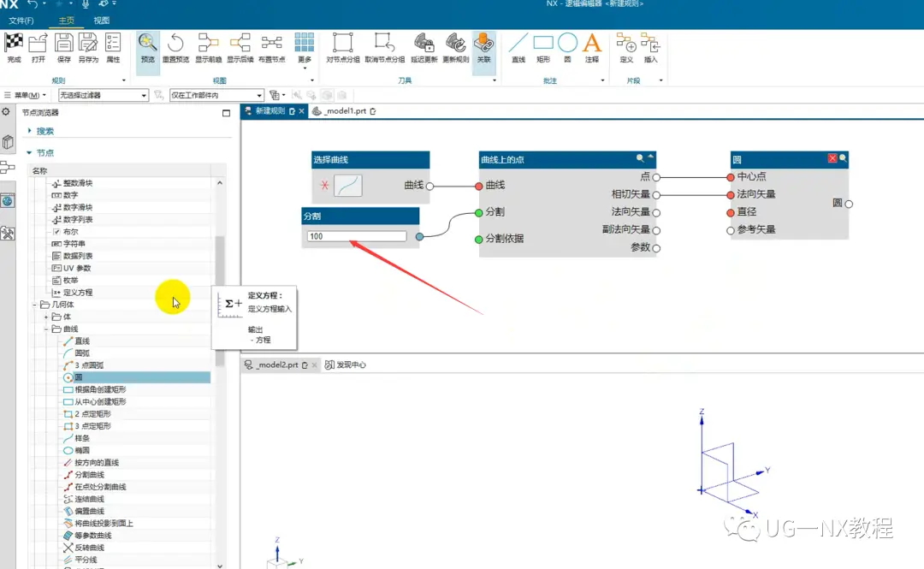Click the 布置节点 arrange nodes icon
The height and width of the screenshot is (569, 924).
(272, 43)
